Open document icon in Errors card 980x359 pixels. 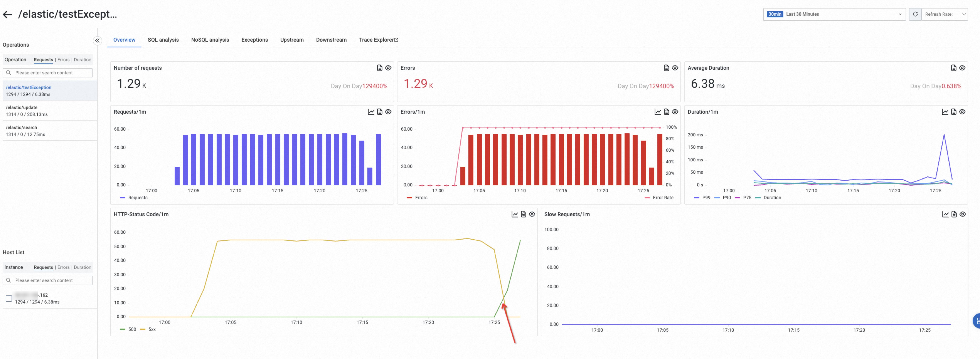point(666,68)
